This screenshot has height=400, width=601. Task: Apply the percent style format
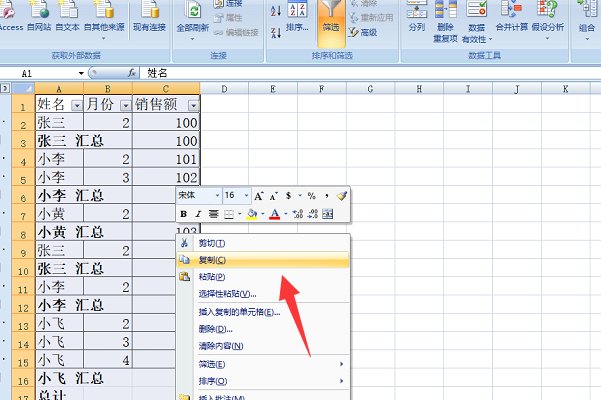click(x=312, y=196)
